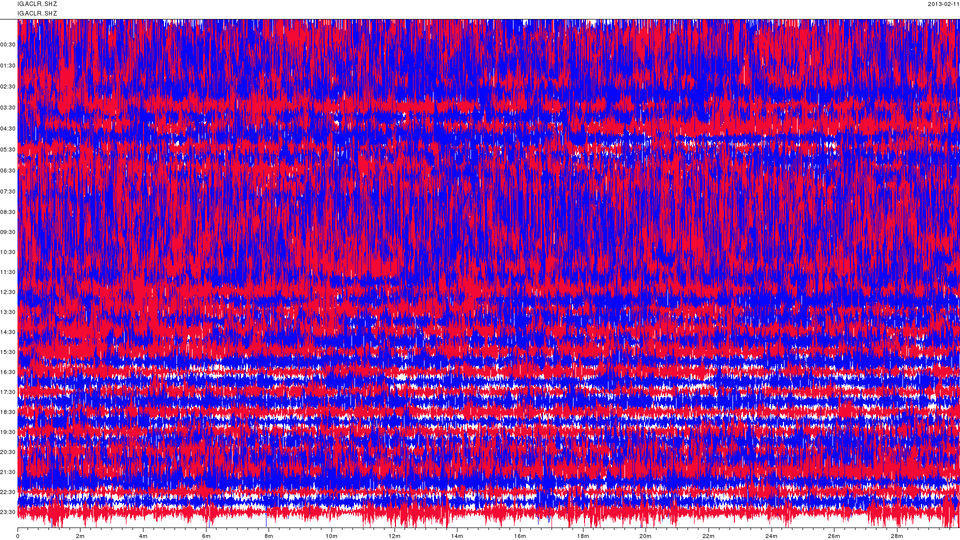The height and width of the screenshot is (540, 960).
Task: Click the 11:30 time label
Action: 8,272
